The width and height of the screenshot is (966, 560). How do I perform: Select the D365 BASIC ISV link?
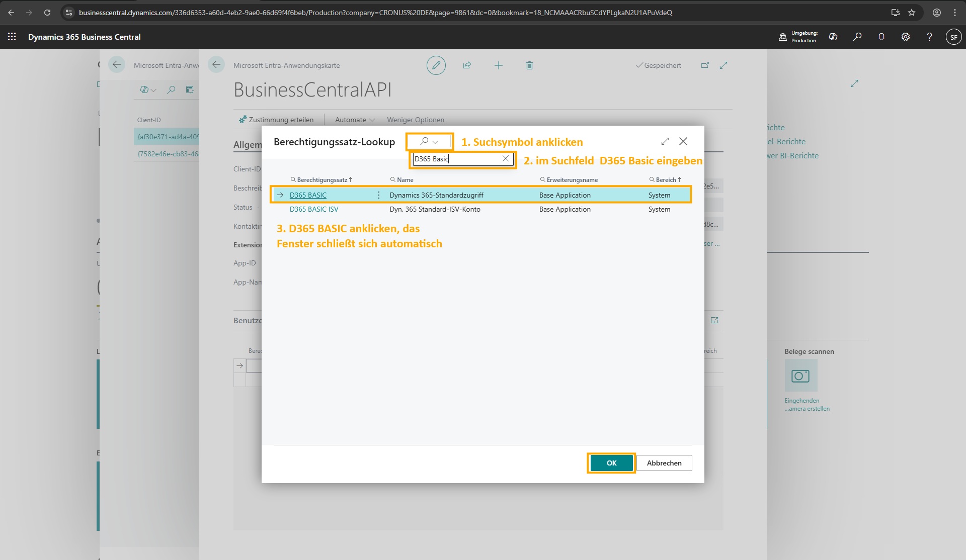(314, 209)
